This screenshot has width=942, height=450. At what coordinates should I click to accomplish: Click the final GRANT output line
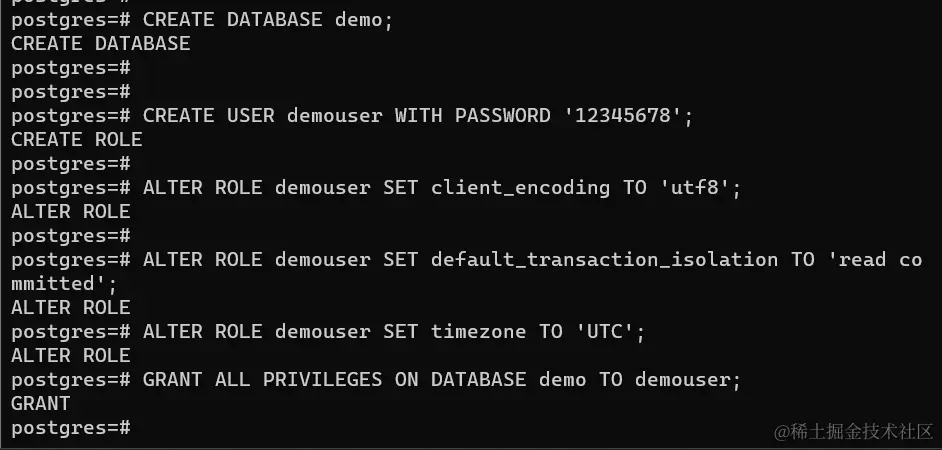pos(40,404)
